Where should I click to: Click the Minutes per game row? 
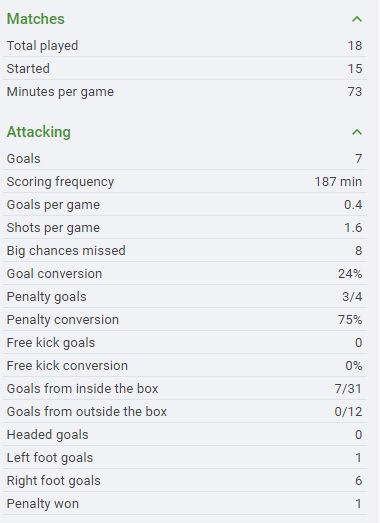[185, 91]
